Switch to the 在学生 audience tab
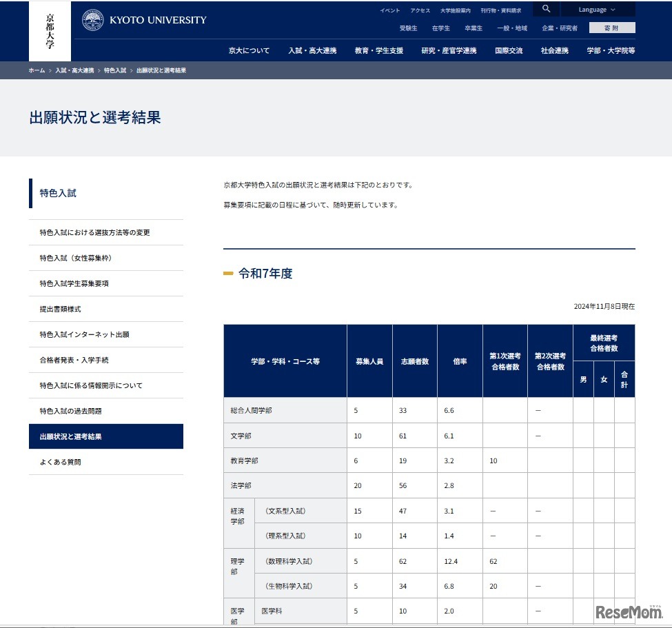 441,28
